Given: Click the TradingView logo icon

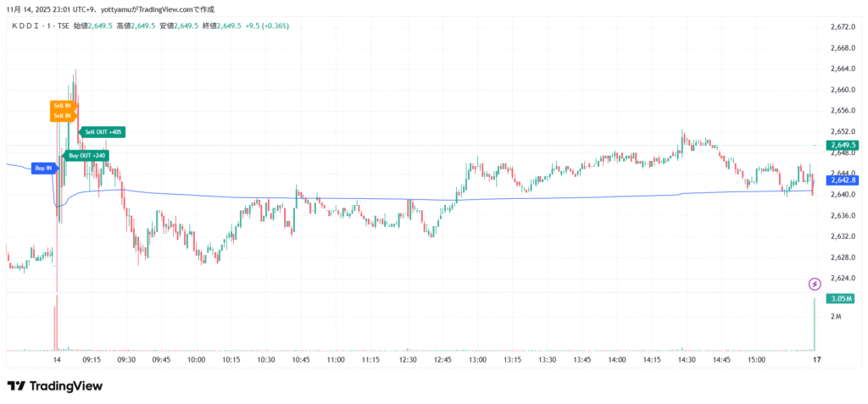Looking at the screenshot, I should [x=15, y=386].
